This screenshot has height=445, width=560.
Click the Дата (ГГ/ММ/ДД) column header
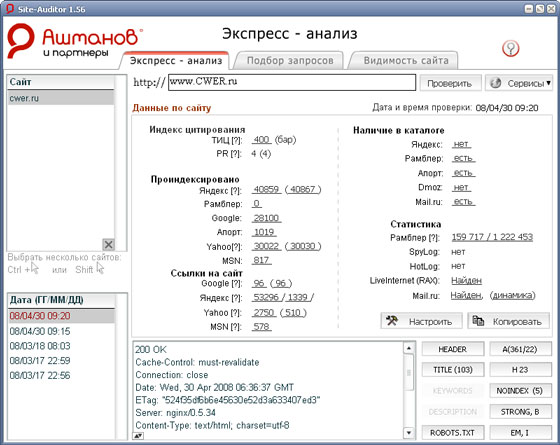coord(61,300)
